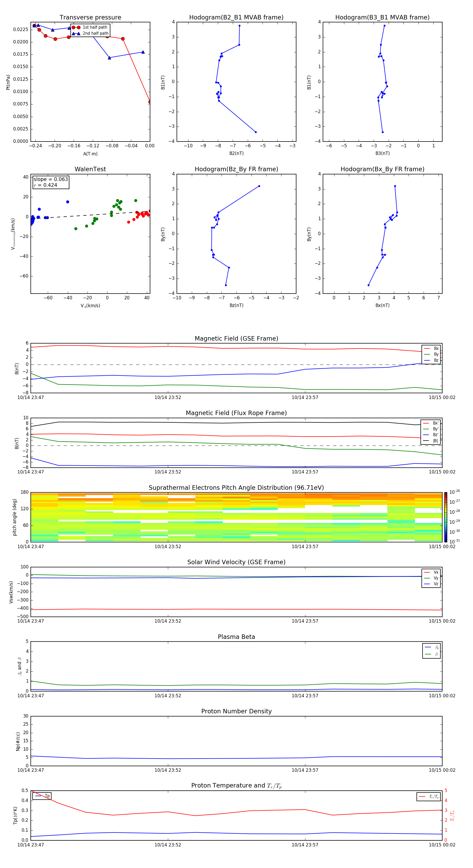
Task: Click the Transverse pressure plot title
Action: 90,18
